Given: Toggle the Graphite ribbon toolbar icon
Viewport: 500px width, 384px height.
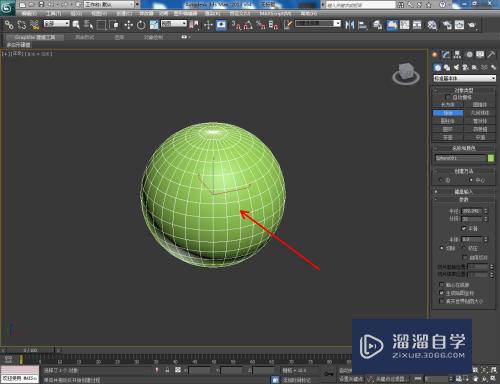Looking at the screenshot, I should click(x=392, y=25).
